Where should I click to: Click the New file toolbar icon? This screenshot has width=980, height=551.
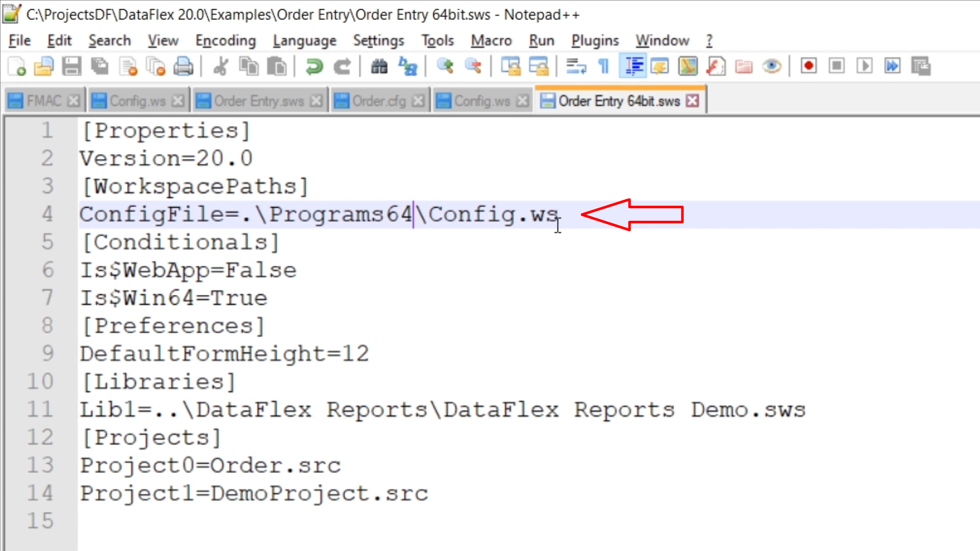click(17, 66)
